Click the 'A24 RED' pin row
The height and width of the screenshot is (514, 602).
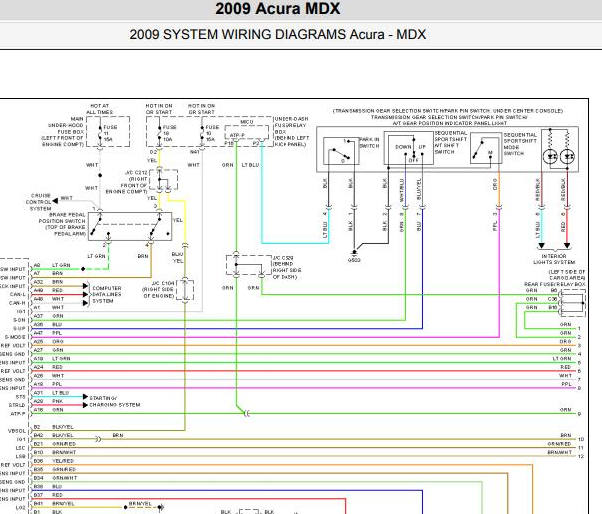pos(48,367)
